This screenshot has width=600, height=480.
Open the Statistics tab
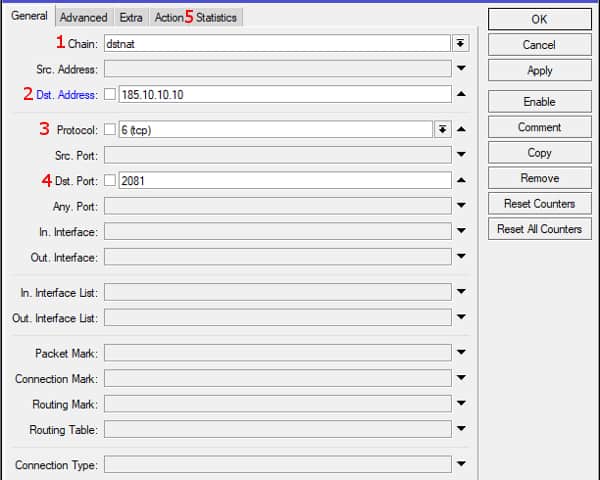point(216,18)
